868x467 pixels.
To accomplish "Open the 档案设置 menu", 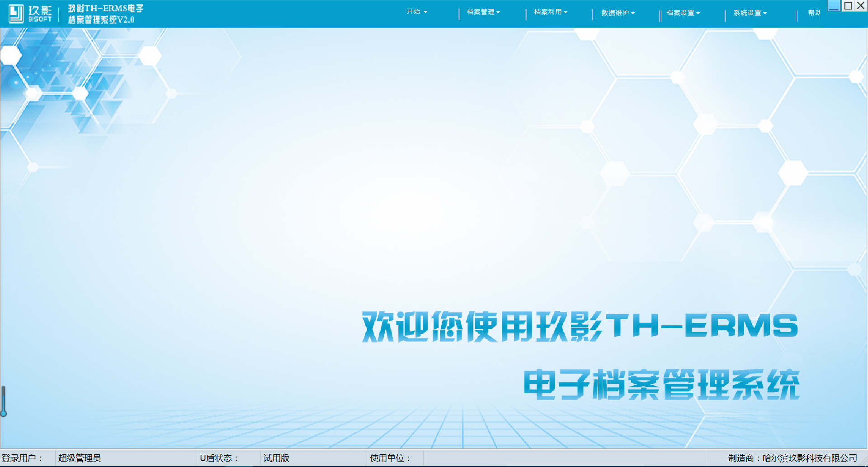I will pyautogui.click(x=683, y=13).
